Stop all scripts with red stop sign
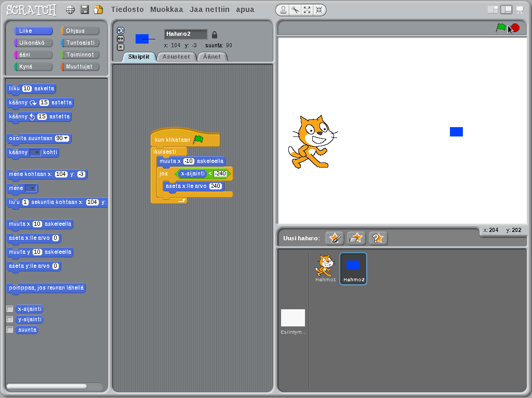This screenshot has width=532, height=398. [x=515, y=28]
